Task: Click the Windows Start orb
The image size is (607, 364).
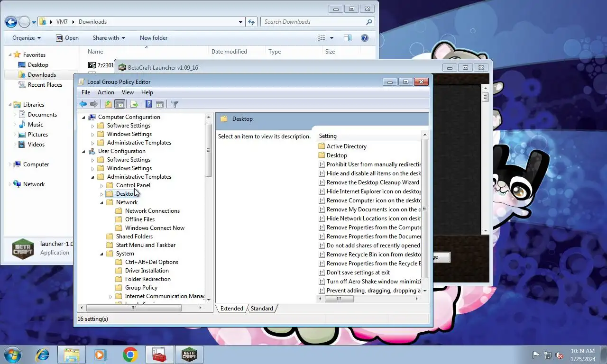Action: pyautogui.click(x=13, y=355)
